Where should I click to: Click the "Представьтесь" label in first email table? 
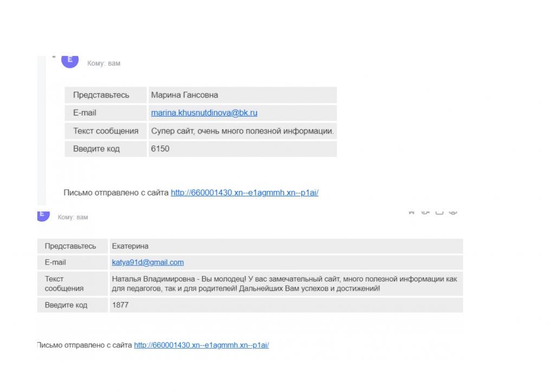pyautogui.click(x=101, y=95)
